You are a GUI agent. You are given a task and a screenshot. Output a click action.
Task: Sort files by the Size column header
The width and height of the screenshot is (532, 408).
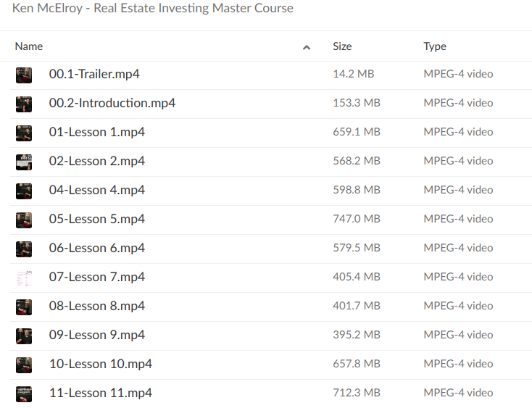click(342, 46)
